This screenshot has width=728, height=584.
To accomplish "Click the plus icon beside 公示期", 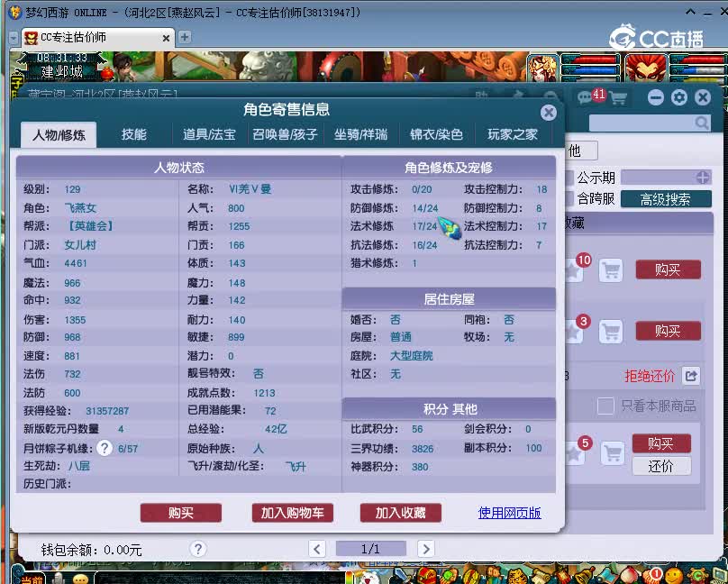I will click(703, 178).
